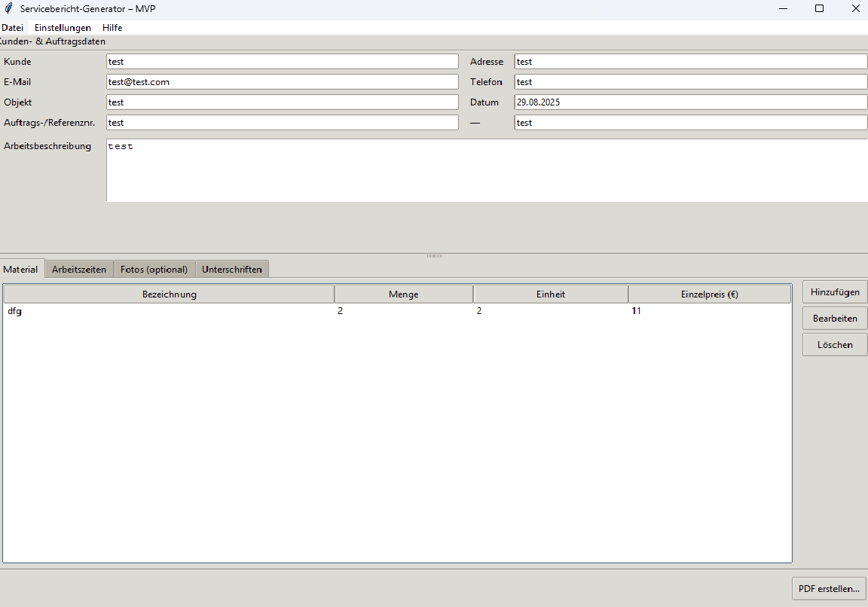Click the Arbeitsbeschreibung text area
This screenshot has height=607, width=868.
[486, 170]
